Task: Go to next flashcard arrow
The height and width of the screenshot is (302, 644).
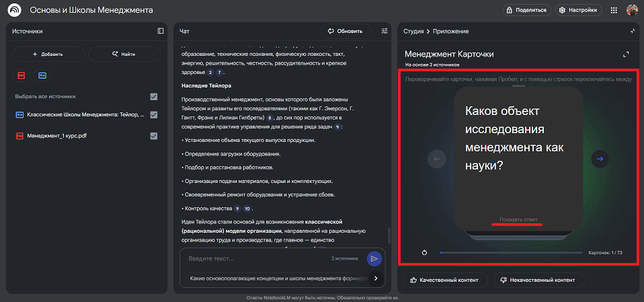Action: coord(600,159)
